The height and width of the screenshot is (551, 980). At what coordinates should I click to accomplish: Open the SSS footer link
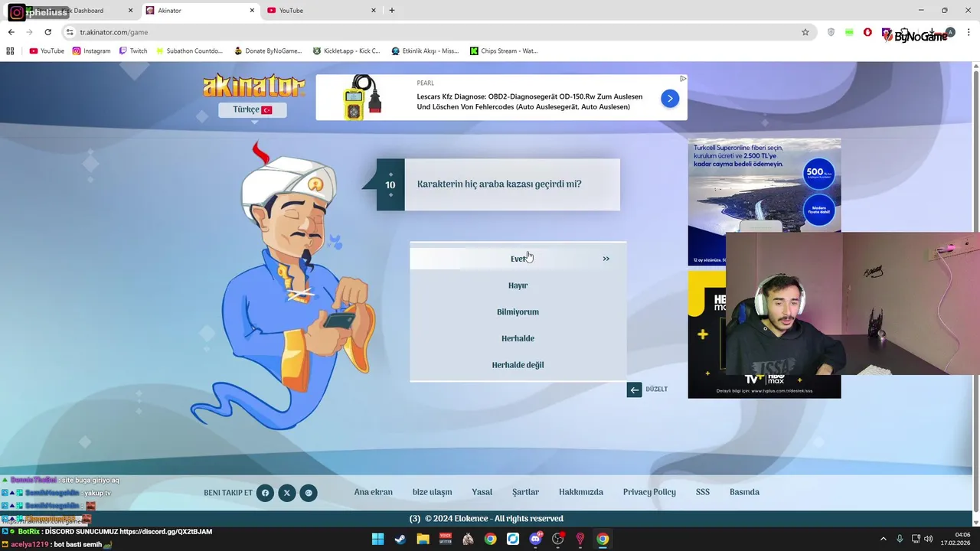tap(703, 492)
